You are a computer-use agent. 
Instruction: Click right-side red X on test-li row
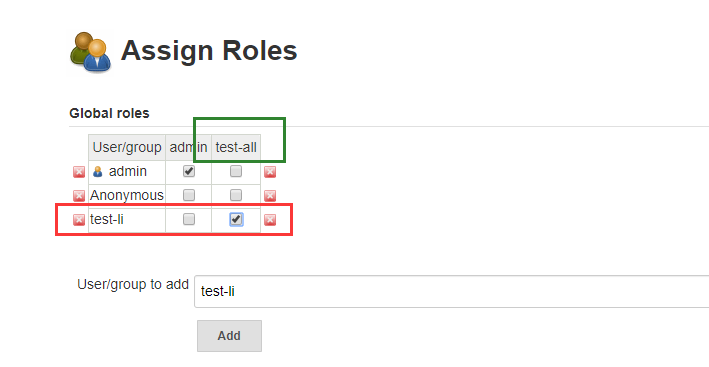[270, 220]
